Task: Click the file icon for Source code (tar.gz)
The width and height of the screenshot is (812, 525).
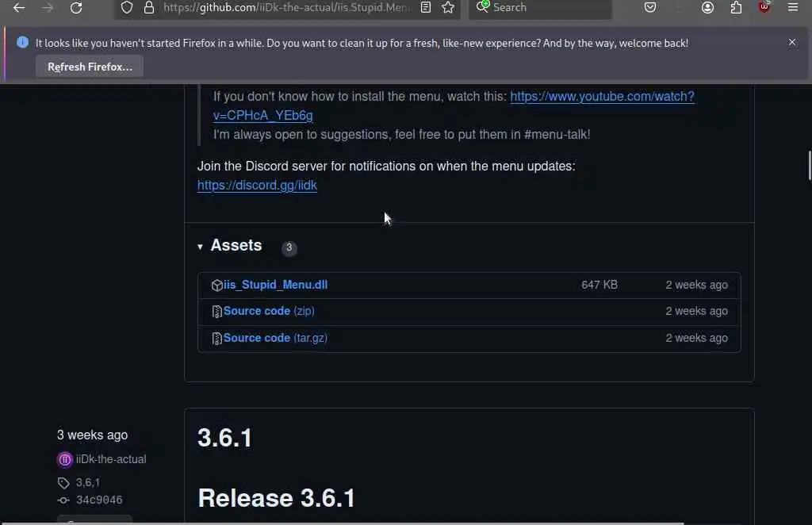Action: coord(217,339)
